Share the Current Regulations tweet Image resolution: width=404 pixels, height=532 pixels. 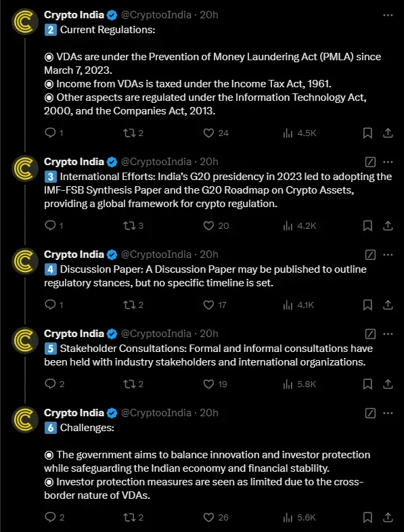pos(388,133)
